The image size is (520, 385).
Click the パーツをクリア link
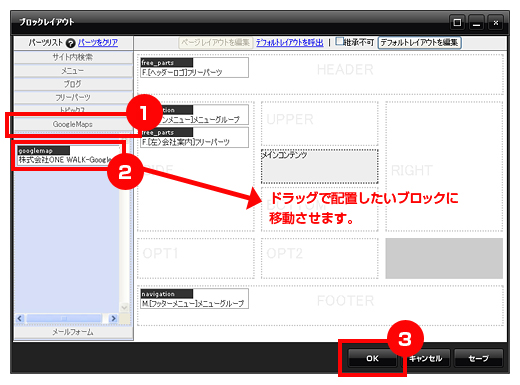coord(98,43)
